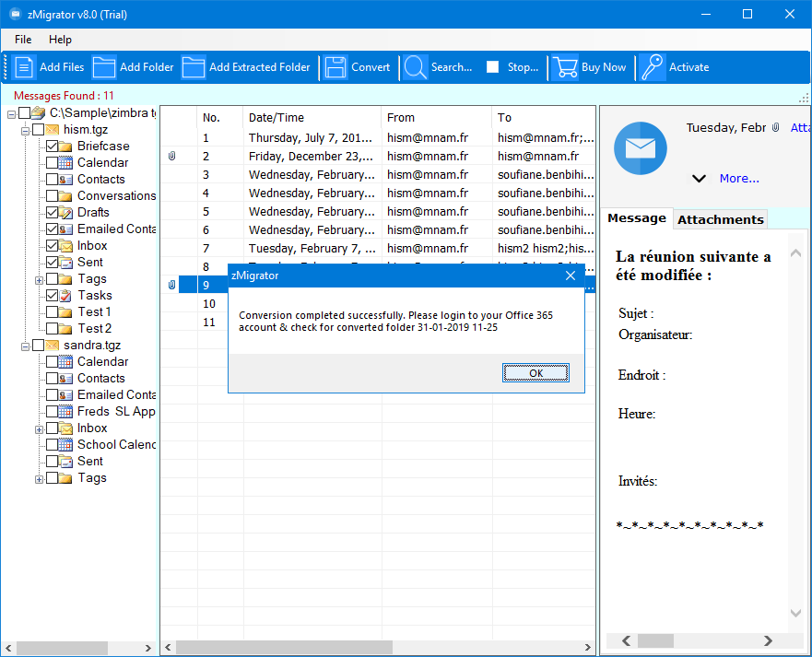Check the School Calendar checkbox
This screenshot has width=812, height=657.
52,444
